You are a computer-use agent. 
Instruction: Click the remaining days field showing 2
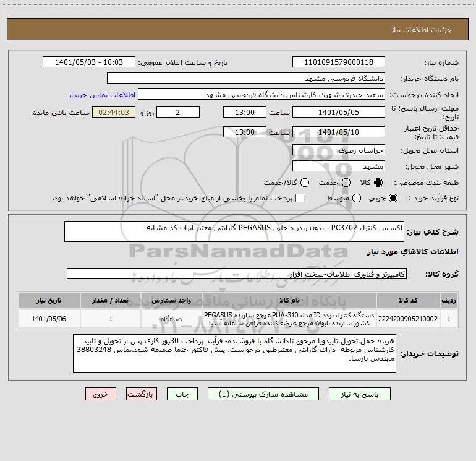[178, 112]
